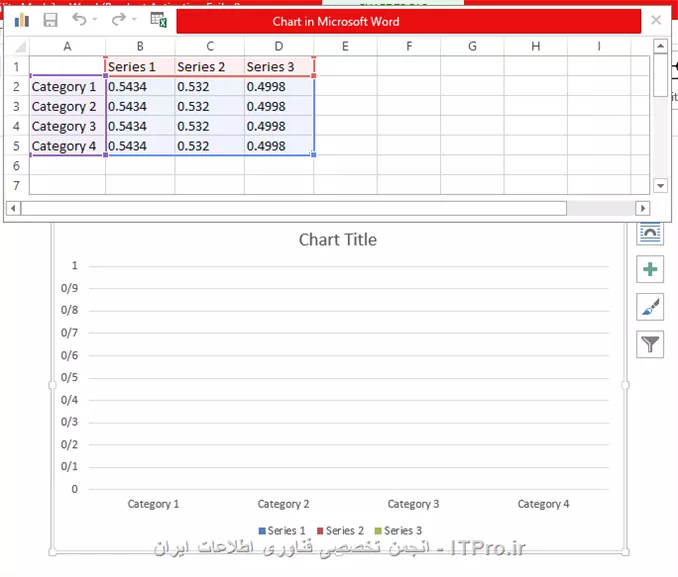Viewport: 678px width, 577px height.
Task: Select the 0.4998 cell in Category 3 row
Action: pos(279,126)
